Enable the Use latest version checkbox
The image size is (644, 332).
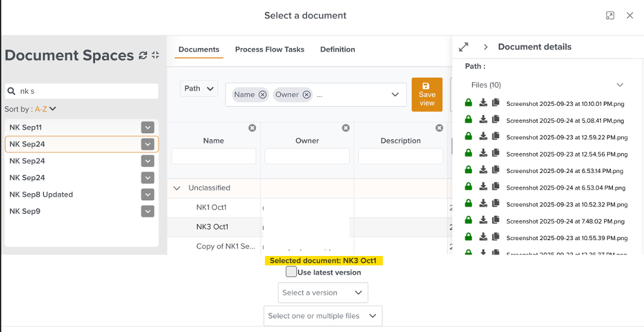[x=291, y=272]
